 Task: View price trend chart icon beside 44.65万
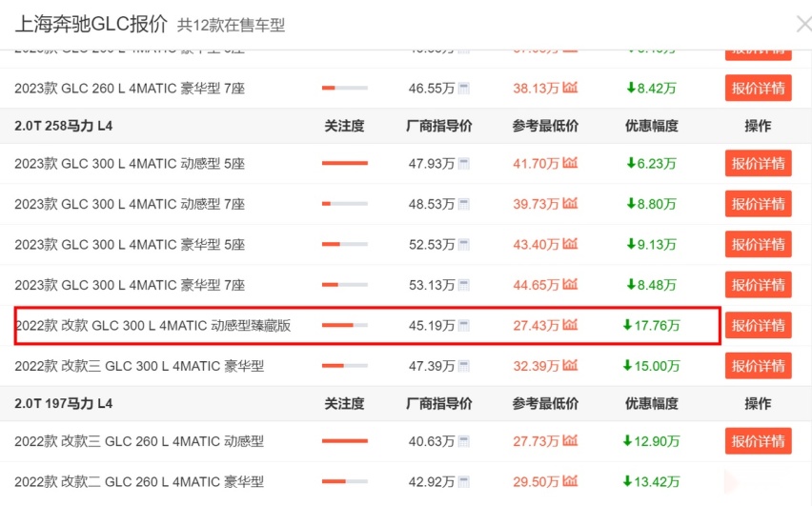coord(570,284)
